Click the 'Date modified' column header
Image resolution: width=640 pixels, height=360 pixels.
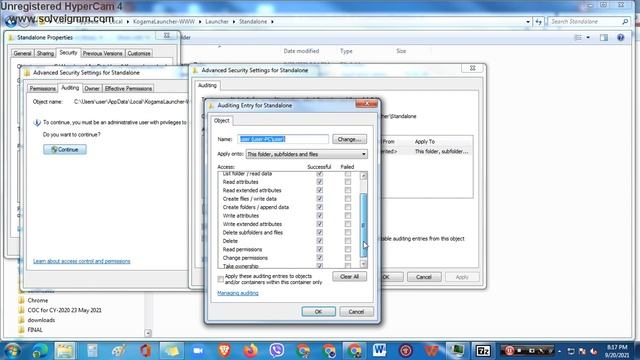point(301,51)
